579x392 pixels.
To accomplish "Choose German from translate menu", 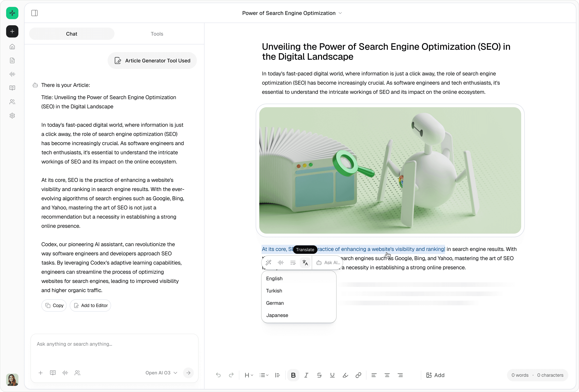I will pos(275,303).
